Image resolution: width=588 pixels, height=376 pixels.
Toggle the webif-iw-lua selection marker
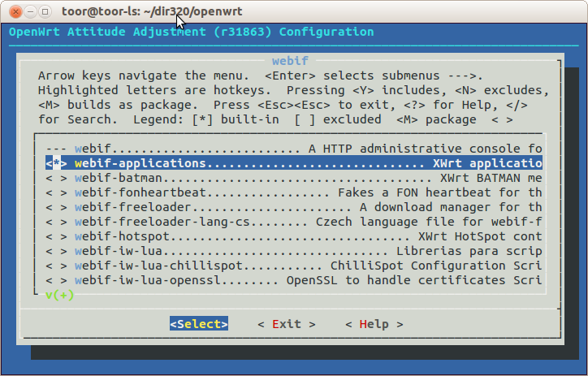(x=56, y=251)
